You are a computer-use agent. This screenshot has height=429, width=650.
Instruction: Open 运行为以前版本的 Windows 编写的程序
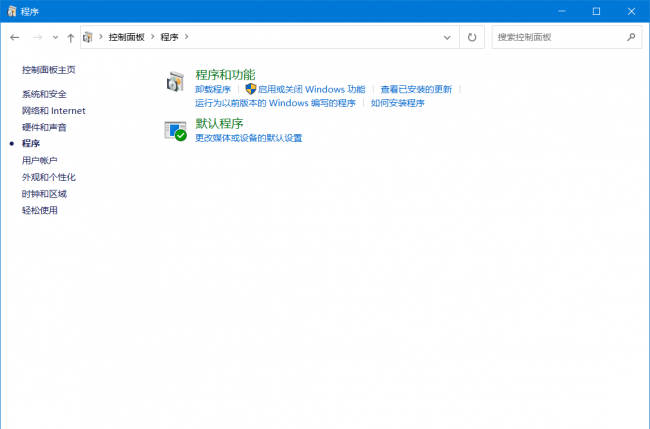point(275,103)
